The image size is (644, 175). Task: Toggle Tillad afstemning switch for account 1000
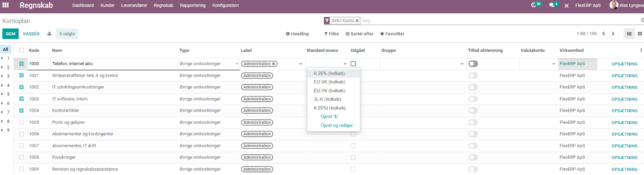point(473,64)
